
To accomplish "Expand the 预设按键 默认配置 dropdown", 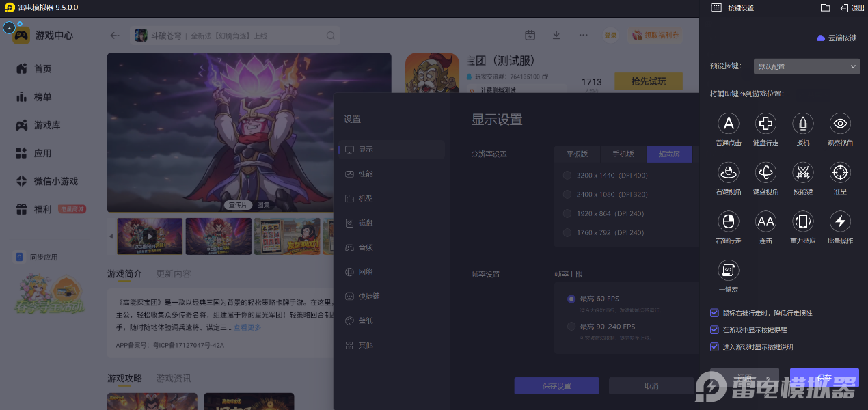I will pos(806,66).
